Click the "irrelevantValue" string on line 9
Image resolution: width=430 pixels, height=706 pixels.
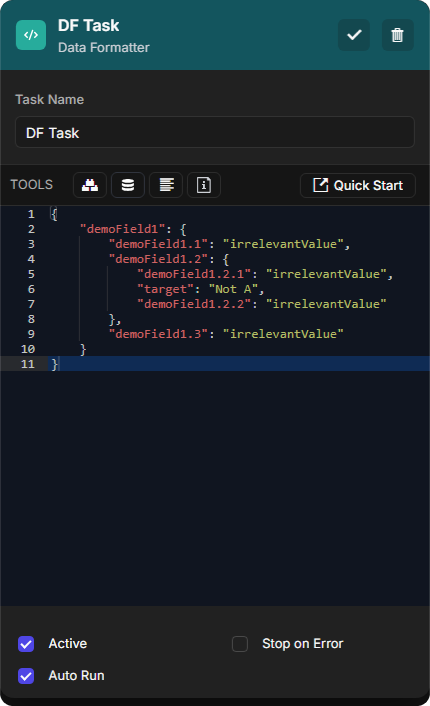(x=283, y=334)
